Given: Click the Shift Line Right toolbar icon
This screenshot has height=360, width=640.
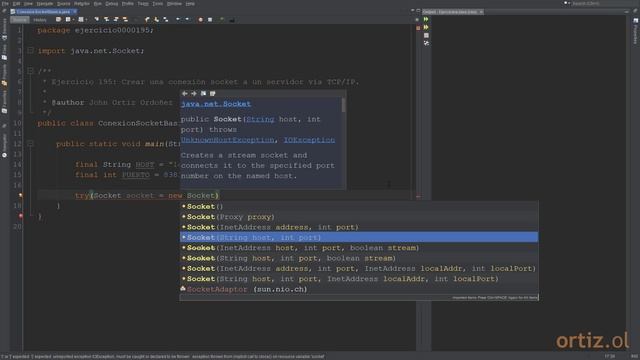Looking at the screenshot, I should [x=187, y=20].
